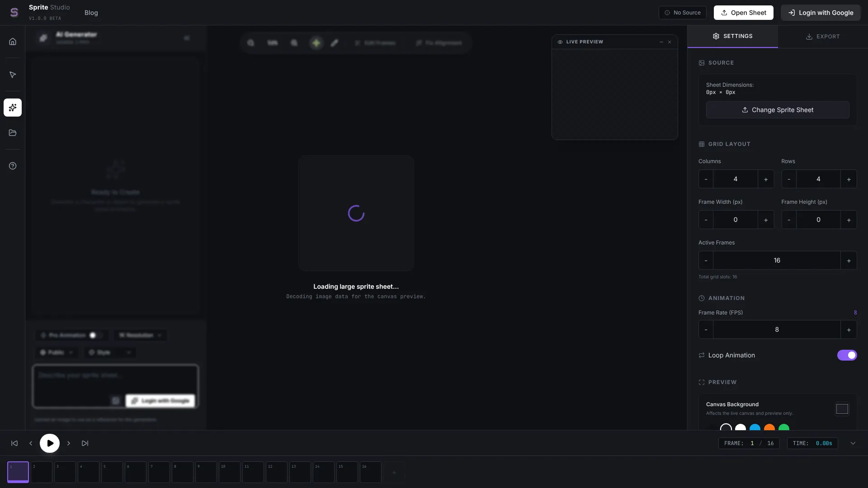Select the cursor pointer tool in sidebar
This screenshot has width=868, height=488.
click(x=13, y=75)
